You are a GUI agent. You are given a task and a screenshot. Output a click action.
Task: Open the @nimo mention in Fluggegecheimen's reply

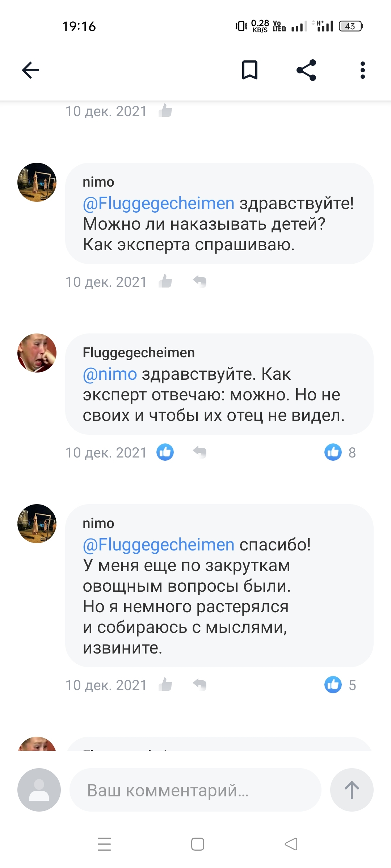(110, 374)
